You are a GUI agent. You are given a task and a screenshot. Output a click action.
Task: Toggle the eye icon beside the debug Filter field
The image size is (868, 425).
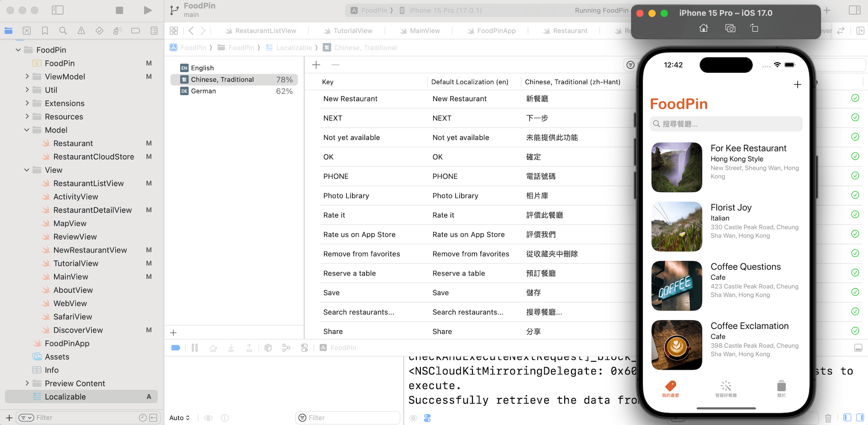coord(413,418)
